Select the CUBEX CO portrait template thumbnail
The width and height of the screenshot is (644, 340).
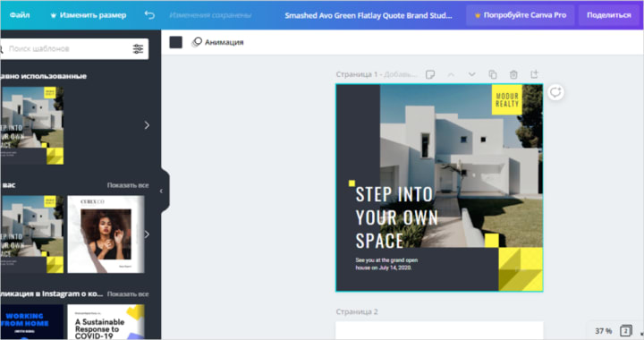click(106, 234)
